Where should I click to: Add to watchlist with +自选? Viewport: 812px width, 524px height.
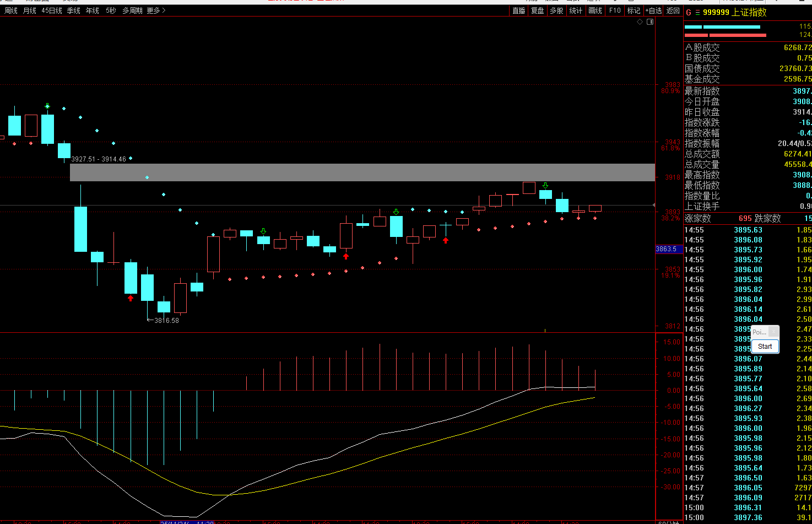(653, 10)
